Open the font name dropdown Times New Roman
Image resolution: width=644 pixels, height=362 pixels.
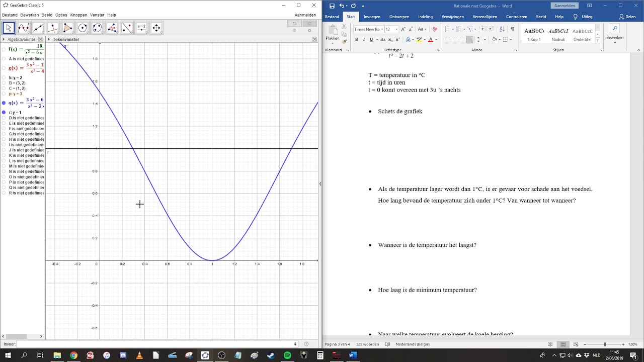point(382,30)
